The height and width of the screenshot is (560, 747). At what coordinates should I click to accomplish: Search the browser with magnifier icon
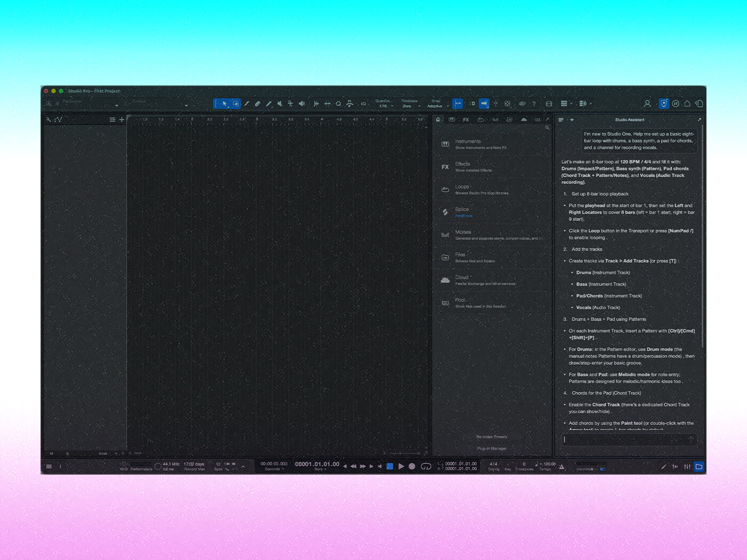[x=547, y=128]
